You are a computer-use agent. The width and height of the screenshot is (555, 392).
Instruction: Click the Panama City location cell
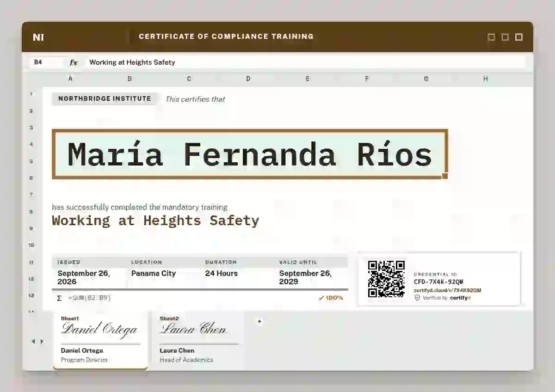[x=154, y=273]
